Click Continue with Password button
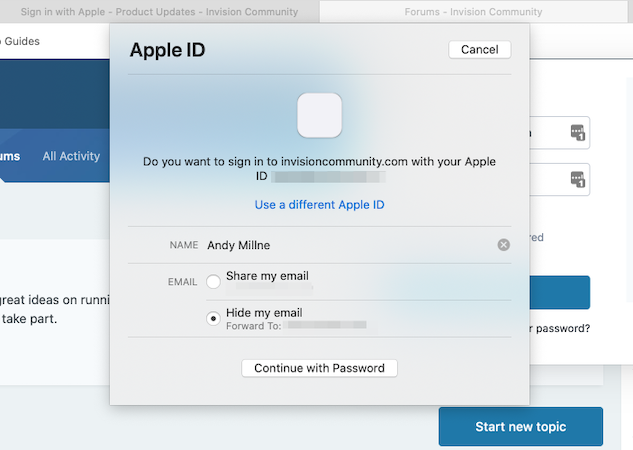The height and width of the screenshot is (450, 633). (319, 368)
